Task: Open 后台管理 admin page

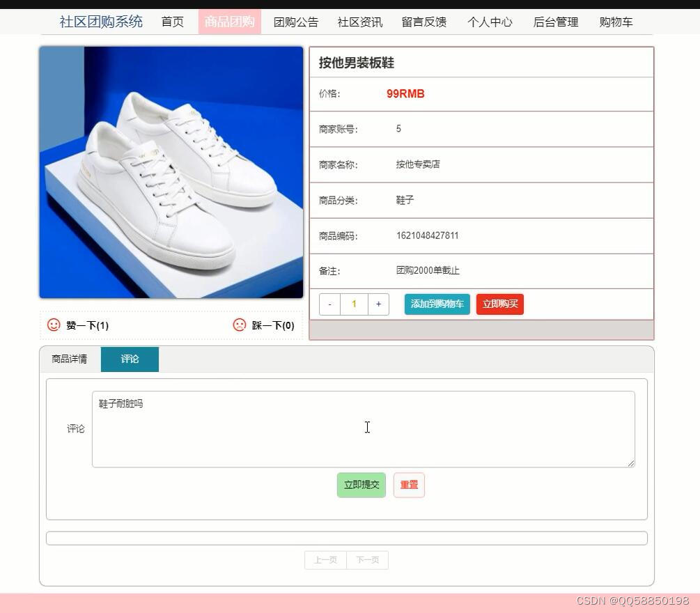Action: coord(555,22)
